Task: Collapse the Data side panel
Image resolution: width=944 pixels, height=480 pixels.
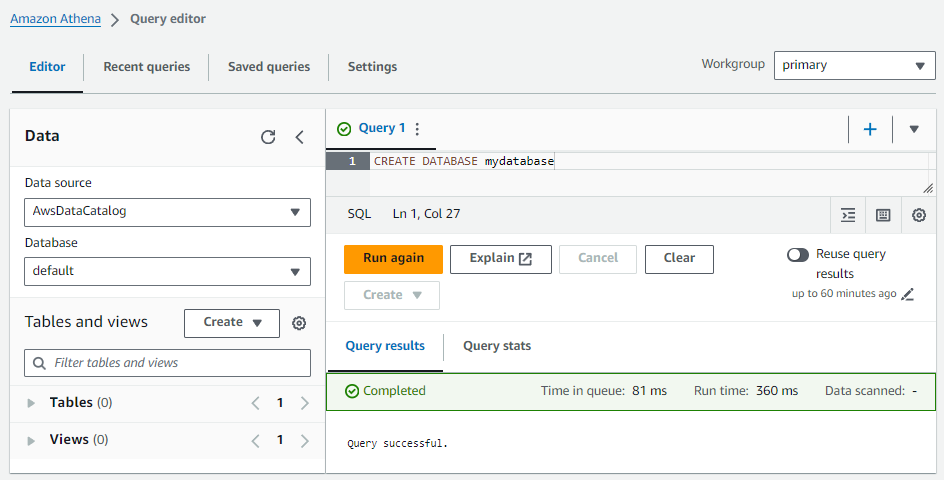Action: (299, 137)
